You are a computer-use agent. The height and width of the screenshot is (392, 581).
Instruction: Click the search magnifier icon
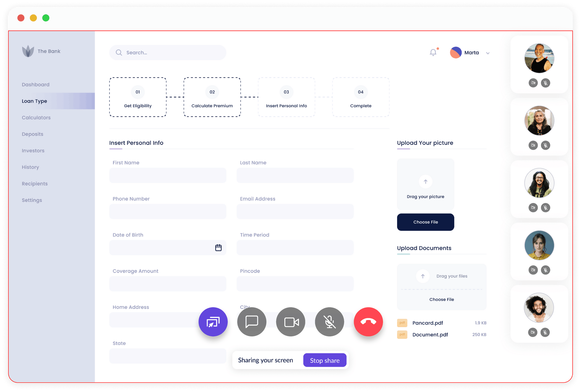[119, 53]
